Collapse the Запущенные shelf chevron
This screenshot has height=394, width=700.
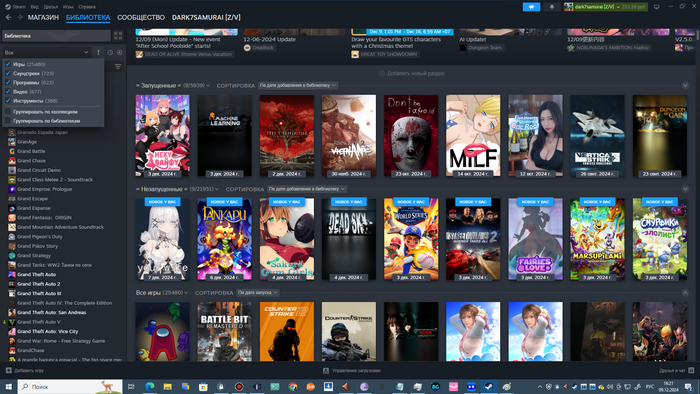pos(685,85)
